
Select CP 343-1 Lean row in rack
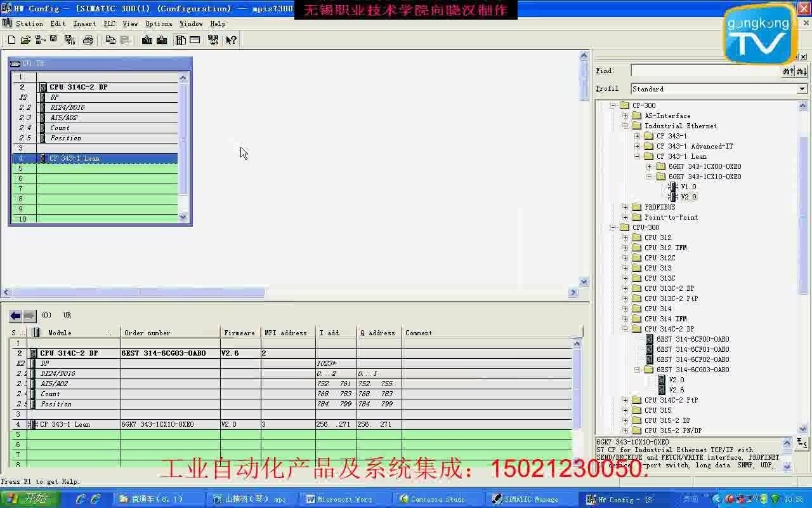click(95, 158)
